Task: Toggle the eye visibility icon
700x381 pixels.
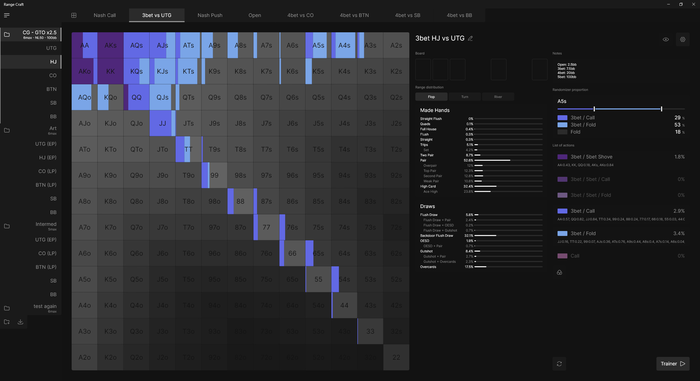Action: coord(666,39)
